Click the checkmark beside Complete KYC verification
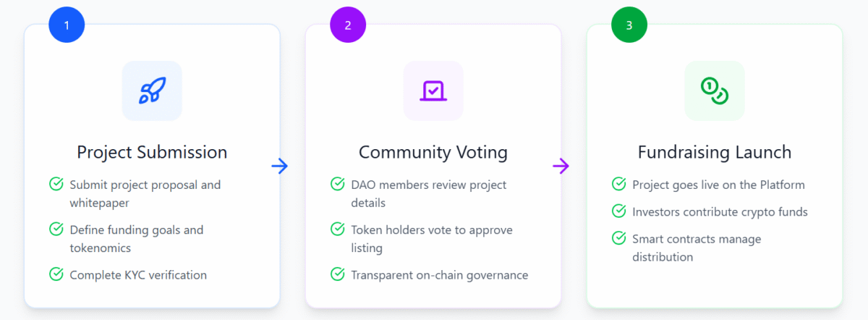This screenshot has height=320, width=868. tap(56, 274)
